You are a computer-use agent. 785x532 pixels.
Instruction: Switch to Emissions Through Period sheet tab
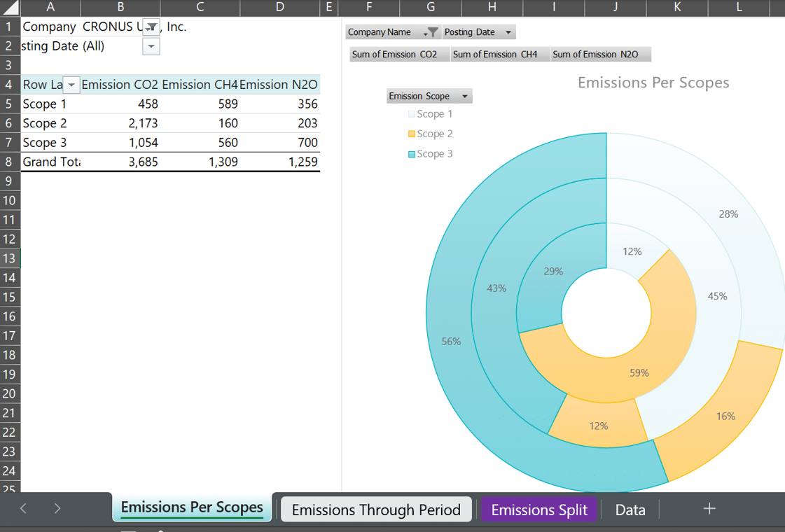coord(376,510)
